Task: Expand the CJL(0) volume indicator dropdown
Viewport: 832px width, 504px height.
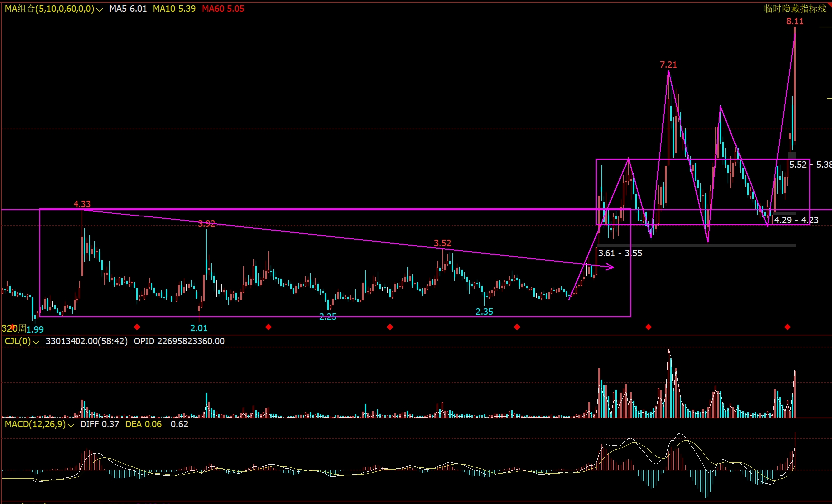Action: [x=36, y=342]
